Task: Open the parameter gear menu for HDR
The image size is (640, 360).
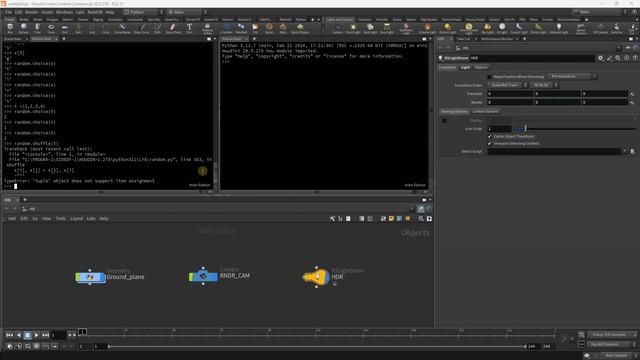Action: [601, 58]
